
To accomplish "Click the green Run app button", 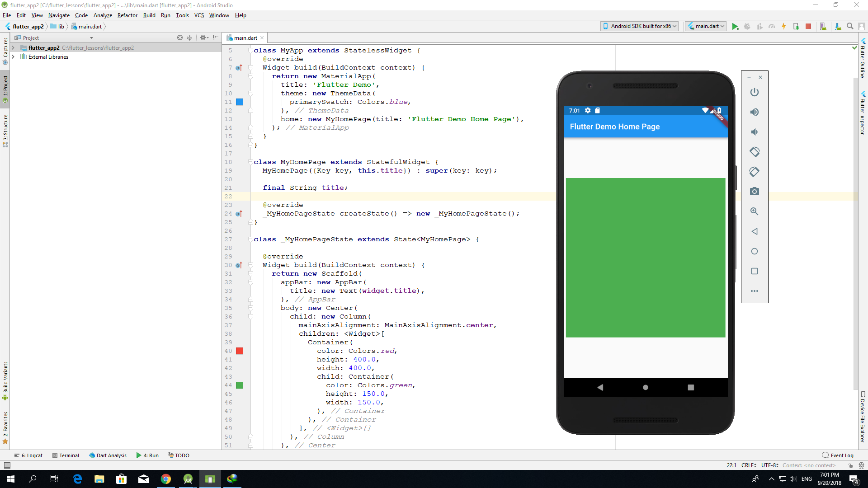I will pyautogui.click(x=735, y=26).
